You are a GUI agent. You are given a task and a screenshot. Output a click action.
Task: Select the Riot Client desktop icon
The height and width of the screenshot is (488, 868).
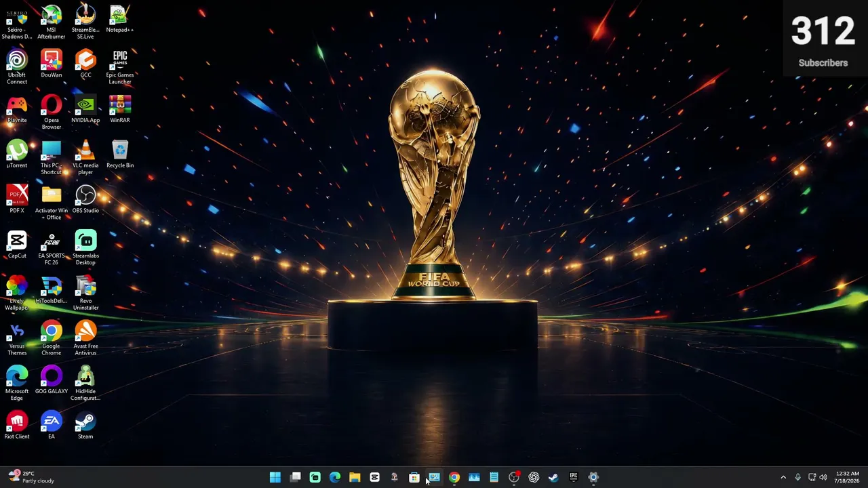point(17,426)
